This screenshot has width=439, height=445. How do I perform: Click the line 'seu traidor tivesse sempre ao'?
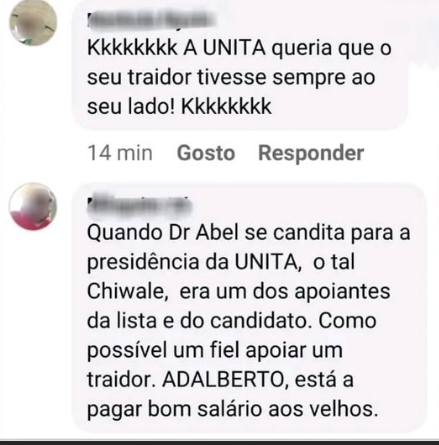click(231, 78)
